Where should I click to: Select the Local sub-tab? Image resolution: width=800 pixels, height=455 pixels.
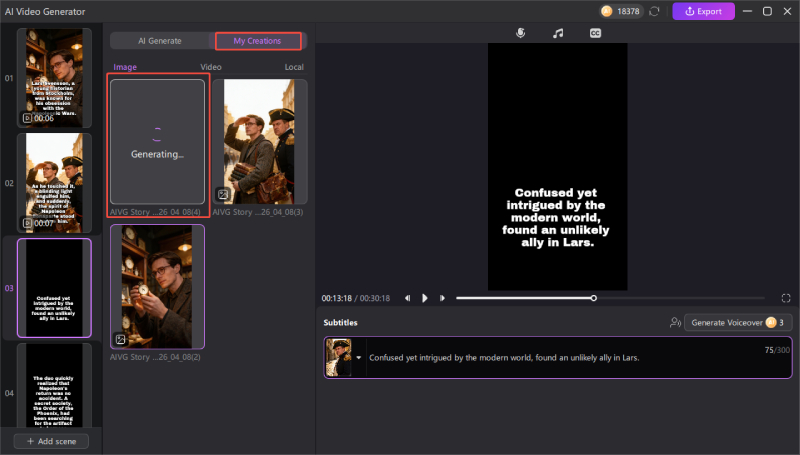click(x=294, y=67)
